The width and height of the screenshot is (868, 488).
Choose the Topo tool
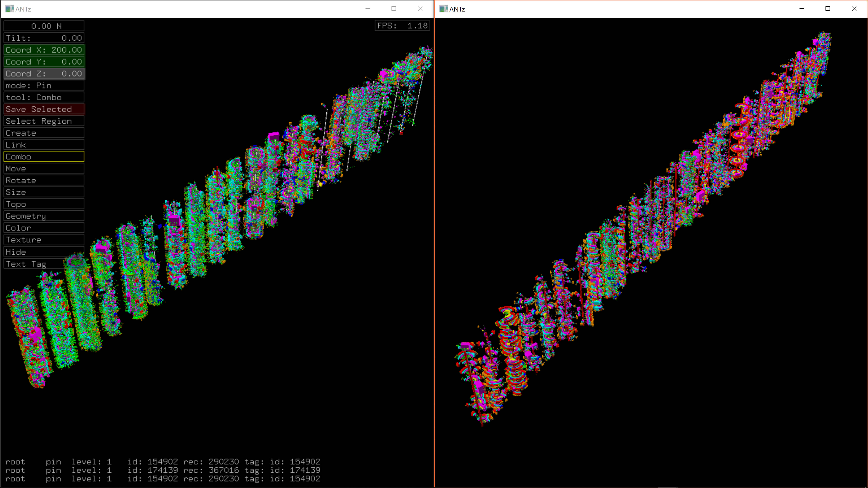coord(44,204)
